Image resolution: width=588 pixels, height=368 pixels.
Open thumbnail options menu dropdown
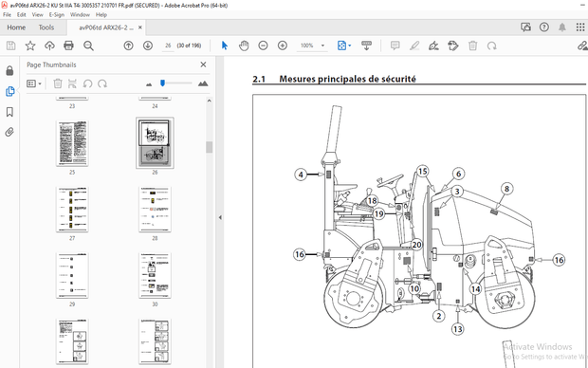(34, 83)
